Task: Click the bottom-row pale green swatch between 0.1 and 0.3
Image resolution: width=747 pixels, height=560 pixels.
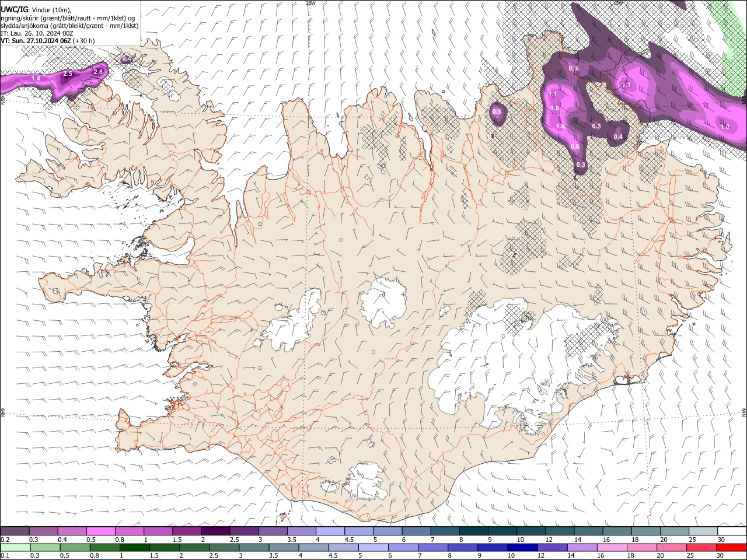Action: pos(15,547)
